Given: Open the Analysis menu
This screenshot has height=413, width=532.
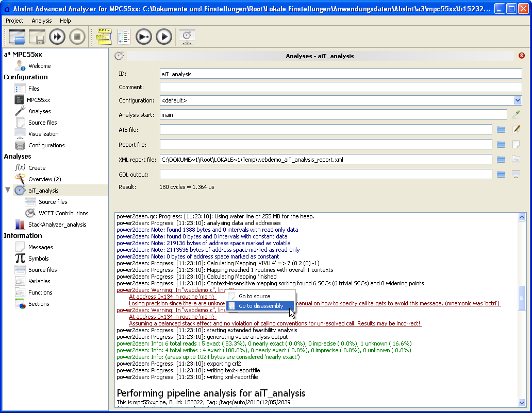Looking at the screenshot, I should coord(41,21).
